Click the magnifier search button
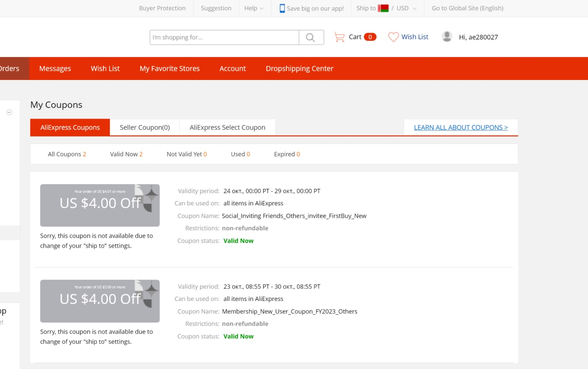 click(311, 37)
